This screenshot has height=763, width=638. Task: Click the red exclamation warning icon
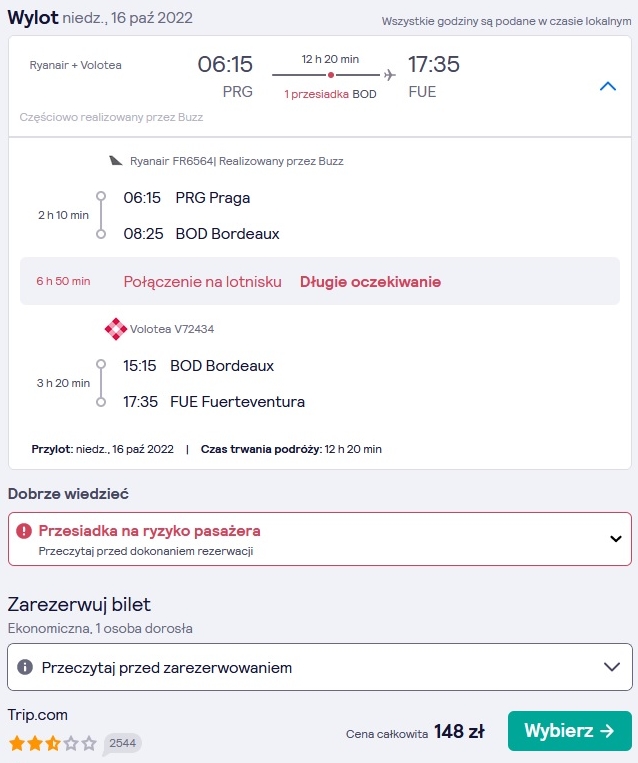[24, 531]
